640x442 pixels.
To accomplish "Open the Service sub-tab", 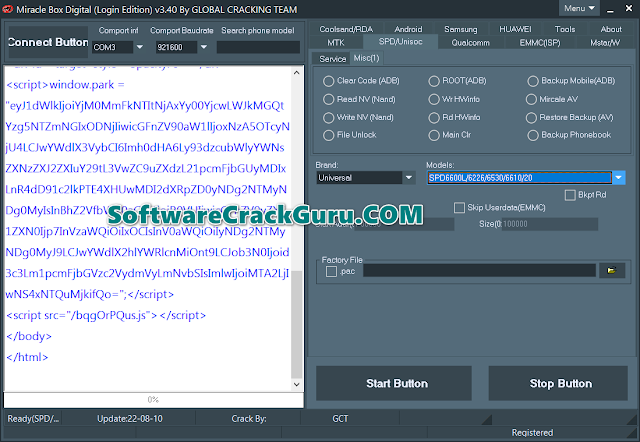I will 333,59.
